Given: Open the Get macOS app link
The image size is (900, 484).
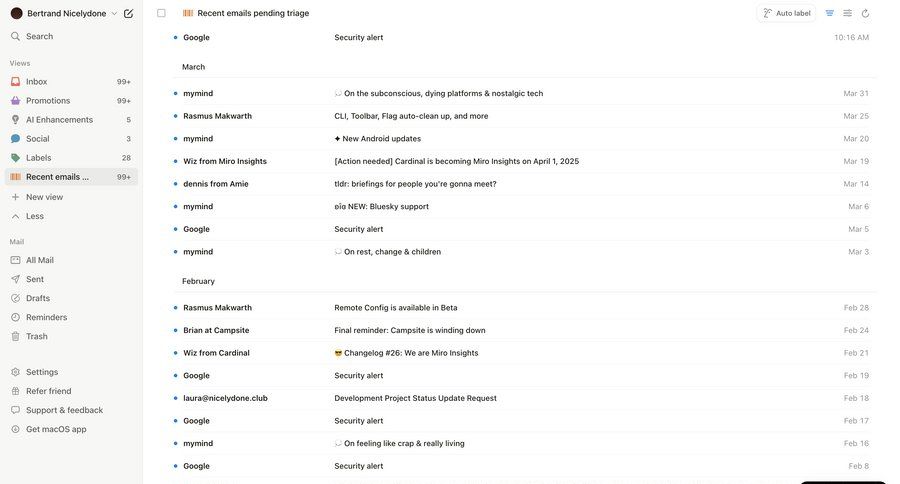Looking at the screenshot, I should [x=56, y=430].
